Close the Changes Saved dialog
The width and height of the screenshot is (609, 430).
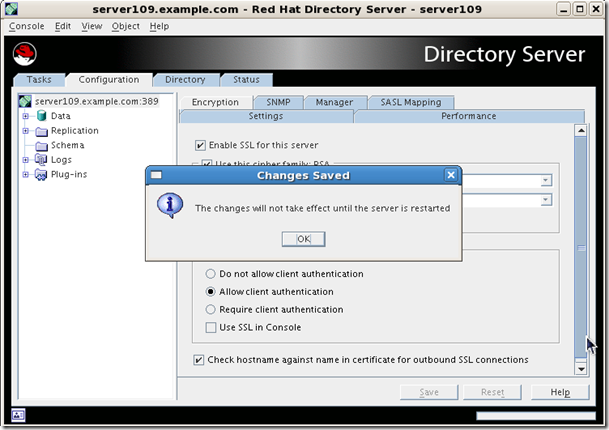451,175
